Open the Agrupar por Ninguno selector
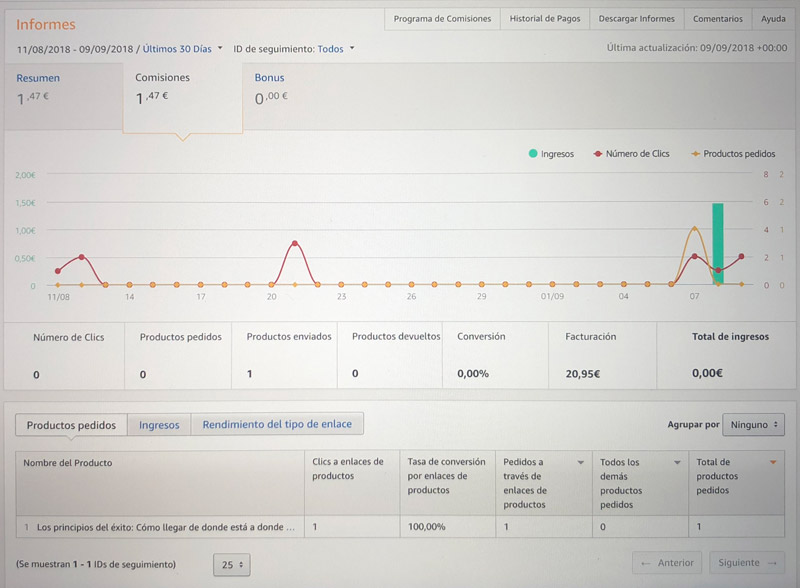This screenshot has width=800, height=588. pyautogui.click(x=753, y=425)
